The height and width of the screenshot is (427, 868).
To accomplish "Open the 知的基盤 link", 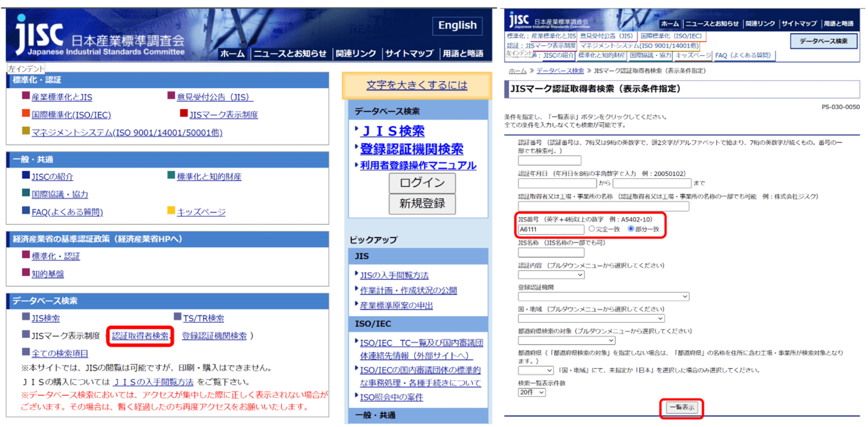I will pyautogui.click(x=48, y=274).
